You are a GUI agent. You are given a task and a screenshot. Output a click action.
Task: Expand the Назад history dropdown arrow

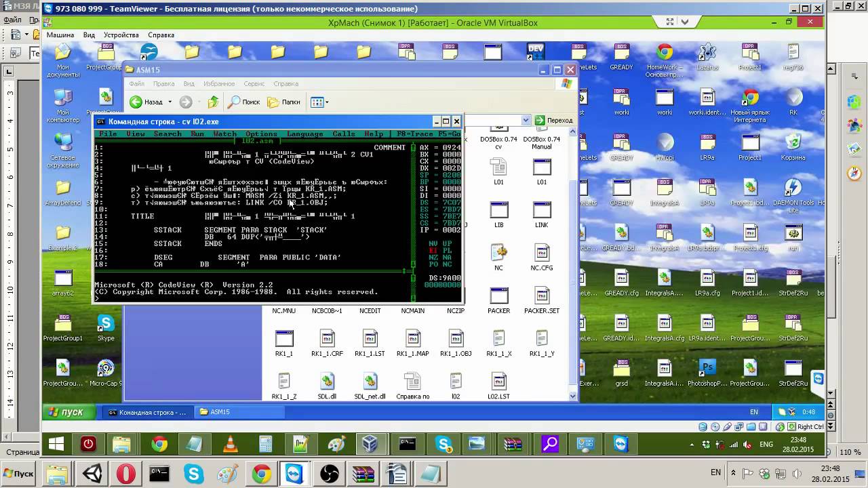tap(170, 102)
